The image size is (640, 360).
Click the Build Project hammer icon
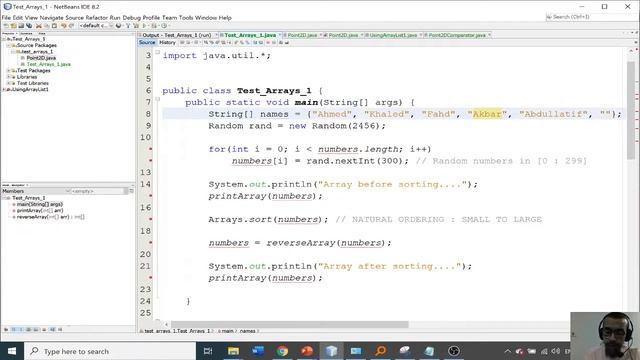(x=128, y=26)
